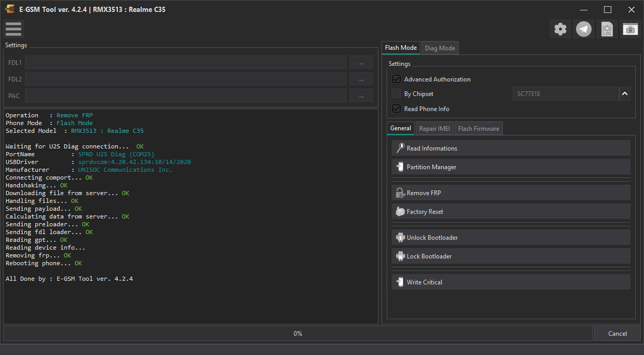644x355 pixels.
Task: Switch to the Flash Mode tab
Action: (401, 48)
